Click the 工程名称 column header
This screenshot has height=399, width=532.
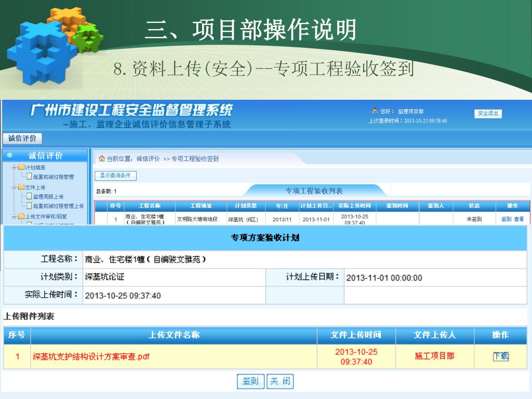point(150,206)
